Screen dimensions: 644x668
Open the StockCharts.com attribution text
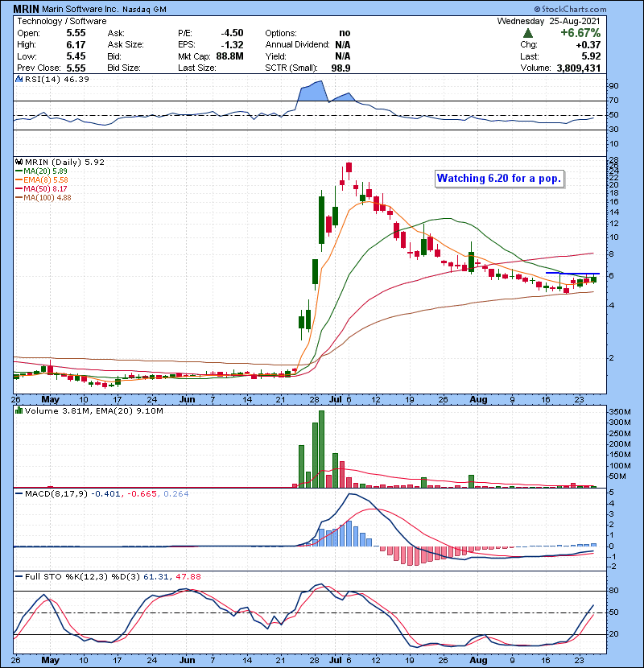[570, 9]
